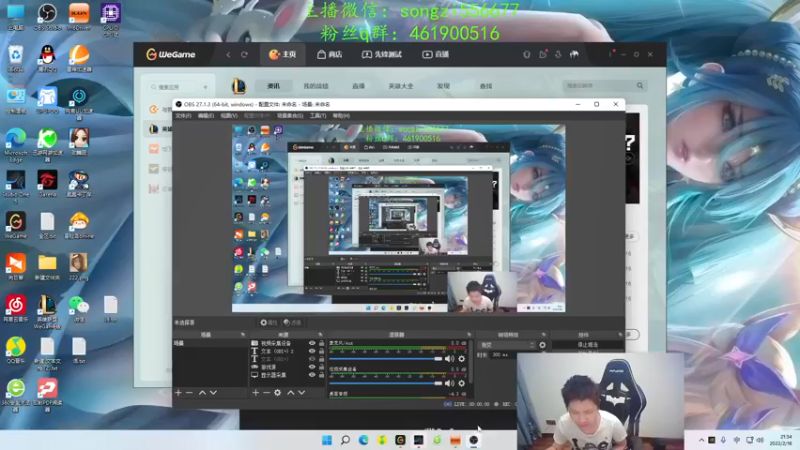The width and height of the screenshot is (800, 450).
Task: Click the League of Legends logo in WeGame
Action: point(239,86)
